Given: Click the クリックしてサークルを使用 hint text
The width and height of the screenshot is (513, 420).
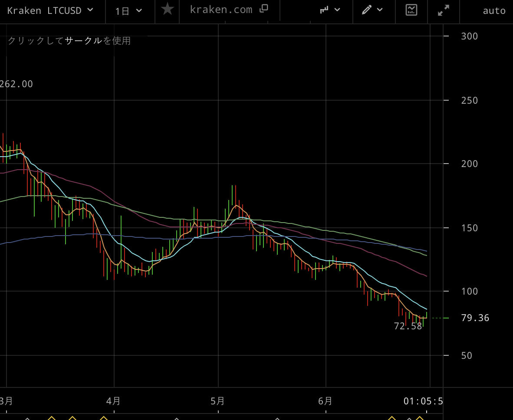Looking at the screenshot, I should tap(69, 40).
